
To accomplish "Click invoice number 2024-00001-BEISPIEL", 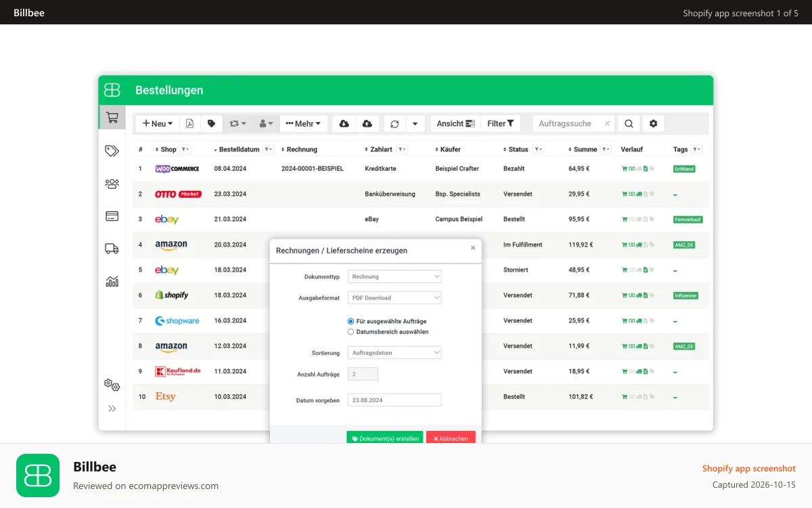I will pyautogui.click(x=313, y=169).
